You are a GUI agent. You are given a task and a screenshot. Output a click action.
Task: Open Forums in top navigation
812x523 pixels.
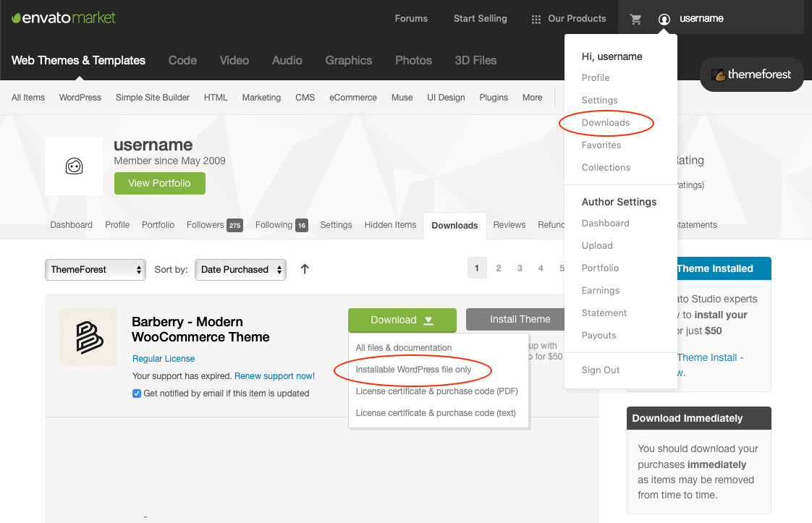[x=411, y=19]
